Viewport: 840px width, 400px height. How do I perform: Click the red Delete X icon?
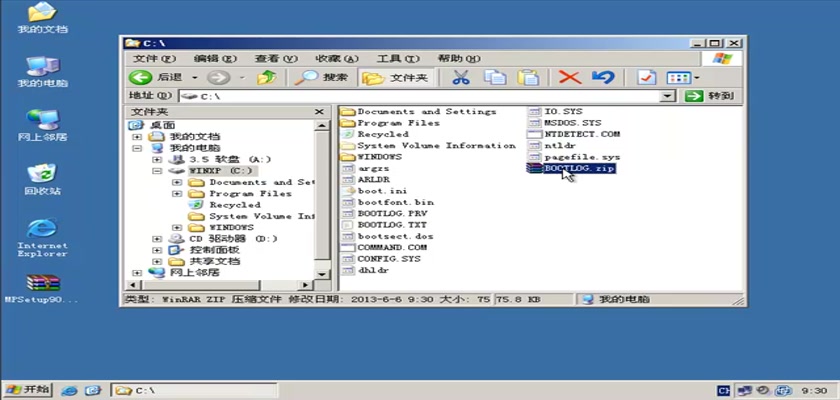pyautogui.click(x=569, y=78)
